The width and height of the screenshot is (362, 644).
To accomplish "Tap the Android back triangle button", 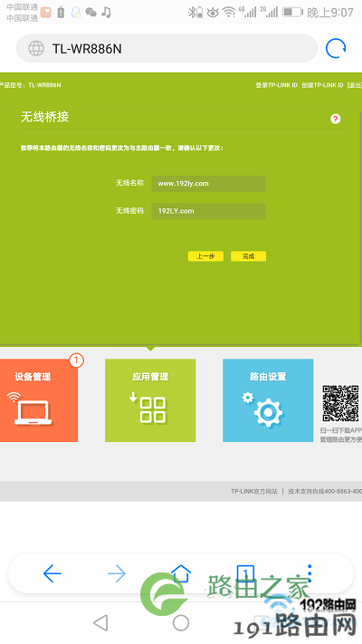I will (x=100, y=622).
